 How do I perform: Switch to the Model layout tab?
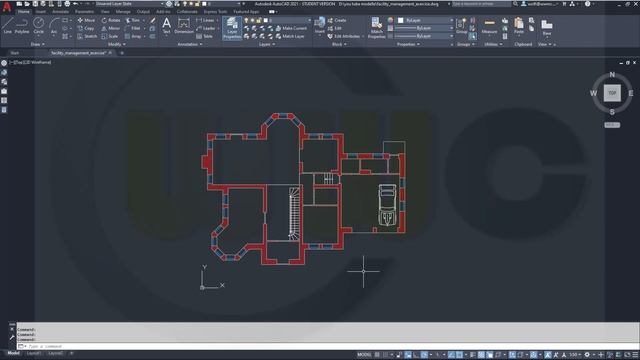(x=13, y=353)
